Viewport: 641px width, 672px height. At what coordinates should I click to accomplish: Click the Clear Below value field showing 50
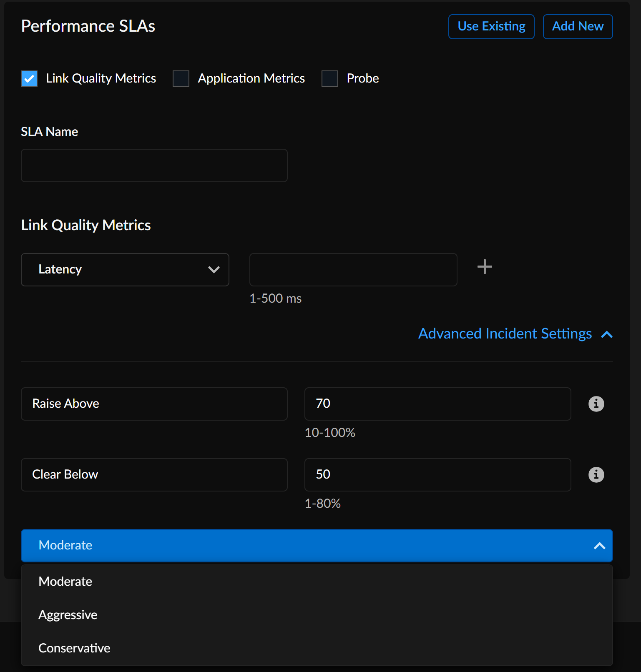437,475
